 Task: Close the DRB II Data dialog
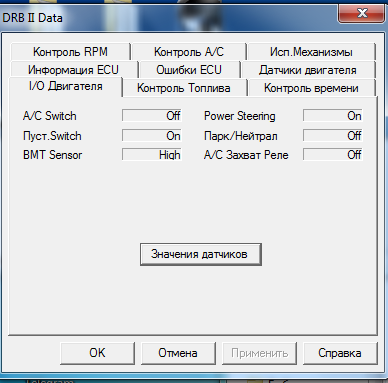coord(361,14)
